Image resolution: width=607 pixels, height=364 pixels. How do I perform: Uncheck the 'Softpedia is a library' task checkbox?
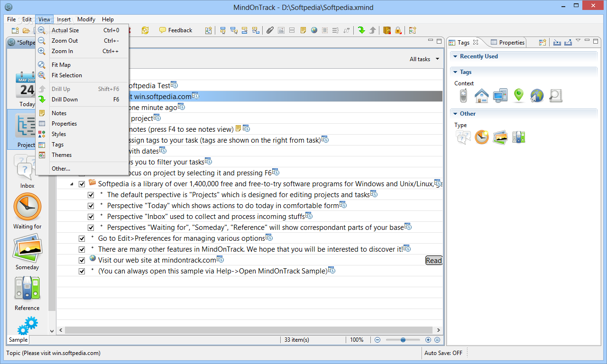pyautogui.click(x=82, y=184)
